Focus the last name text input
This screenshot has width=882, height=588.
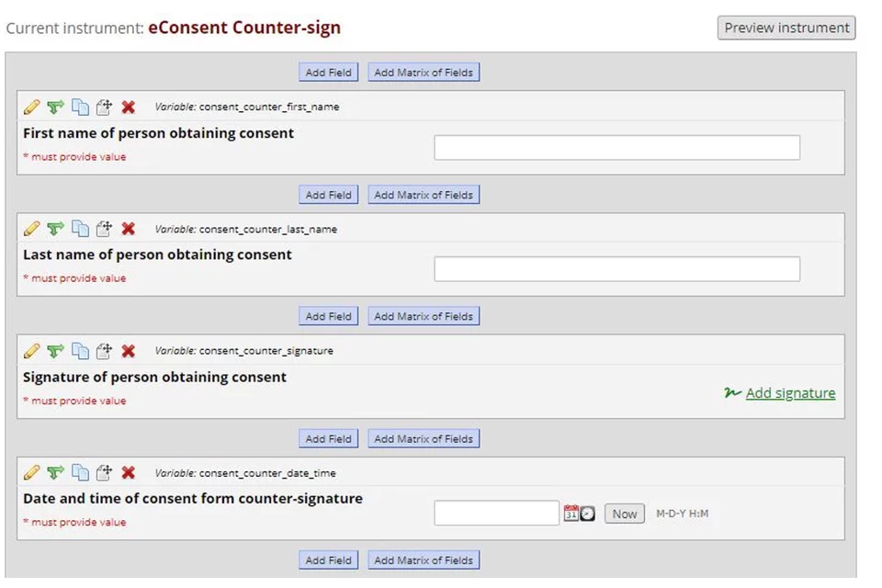coord(617,269)
